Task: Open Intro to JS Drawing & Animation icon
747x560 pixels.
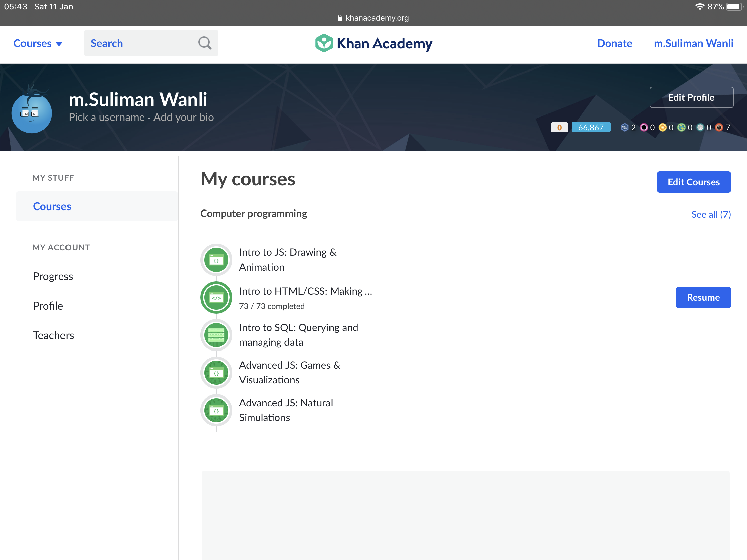Action: coord(216,260)
